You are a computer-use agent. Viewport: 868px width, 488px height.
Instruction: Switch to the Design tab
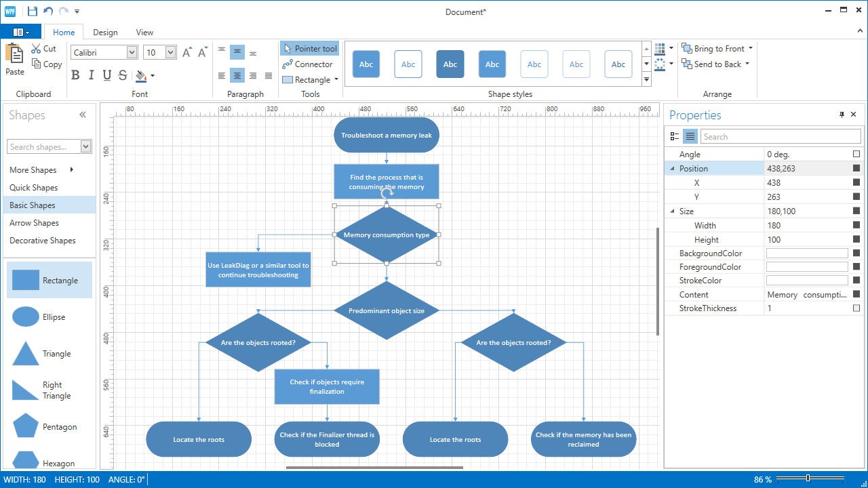point(105,32)
